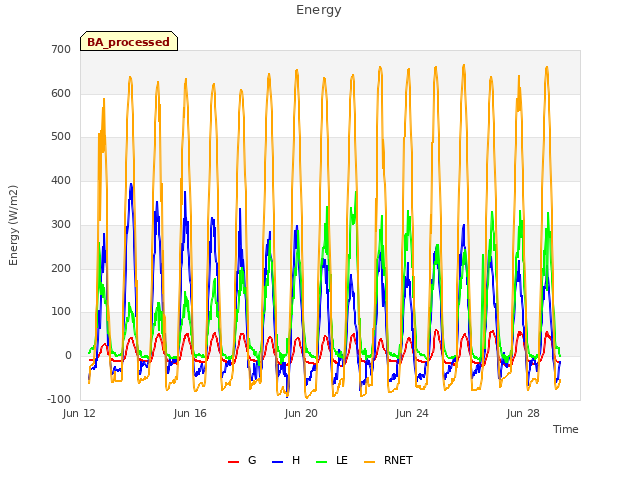640x480 pixels.
Task: Click the 300 y-axis tick label
Action: point(61,224)
